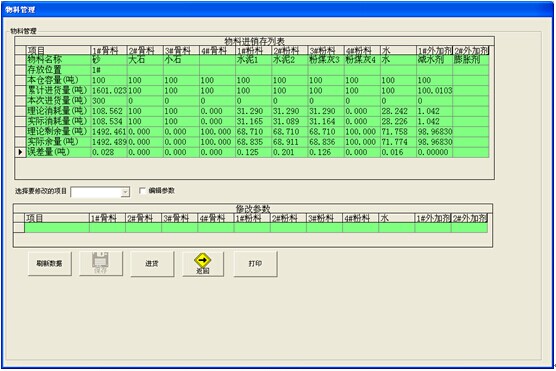The image size is (556, 371).
Task: Select the 误差量(吨) row arrow indicator
Action: 20,152
